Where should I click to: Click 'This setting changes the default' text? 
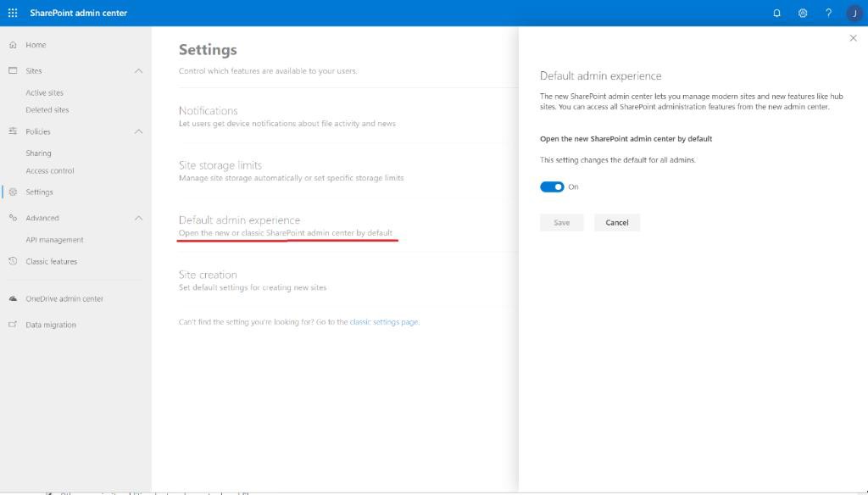point(618,160)
